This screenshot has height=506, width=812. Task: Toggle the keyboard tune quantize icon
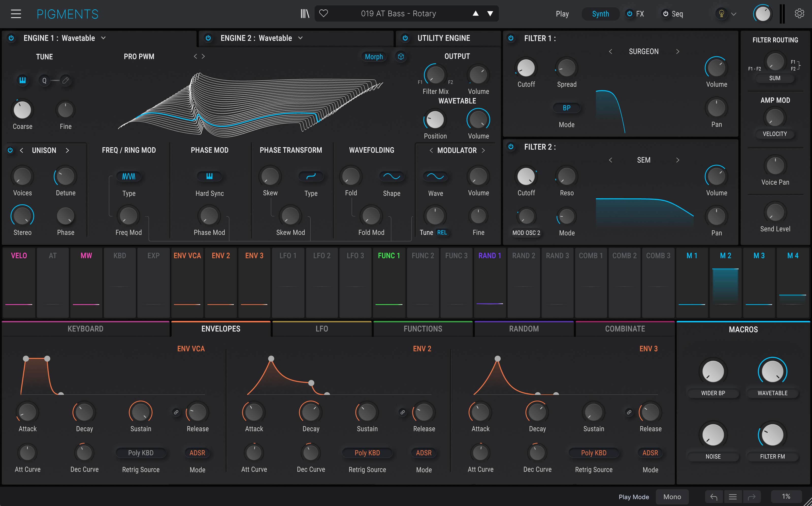(22, 80)
